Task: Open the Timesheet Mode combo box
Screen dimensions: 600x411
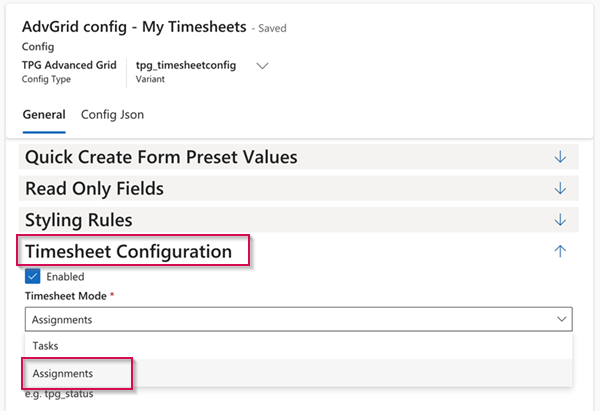Action: pyautogui.click(x=290, y=319)
